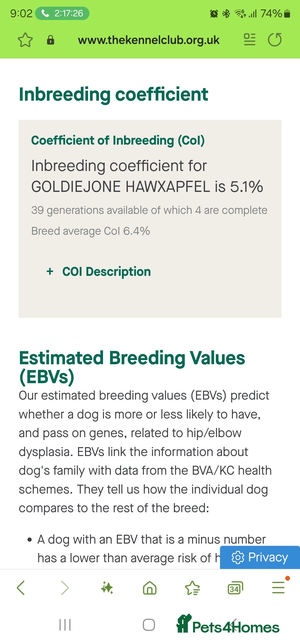This screenshot has height=644, width=300.
Task: Go to browser home page icon
Action: [150, 588]
